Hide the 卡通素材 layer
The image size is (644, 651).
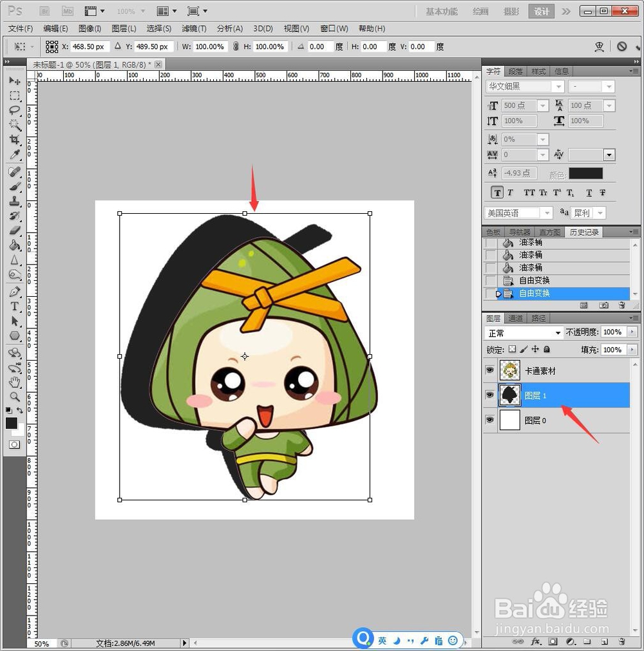[490, 370]
